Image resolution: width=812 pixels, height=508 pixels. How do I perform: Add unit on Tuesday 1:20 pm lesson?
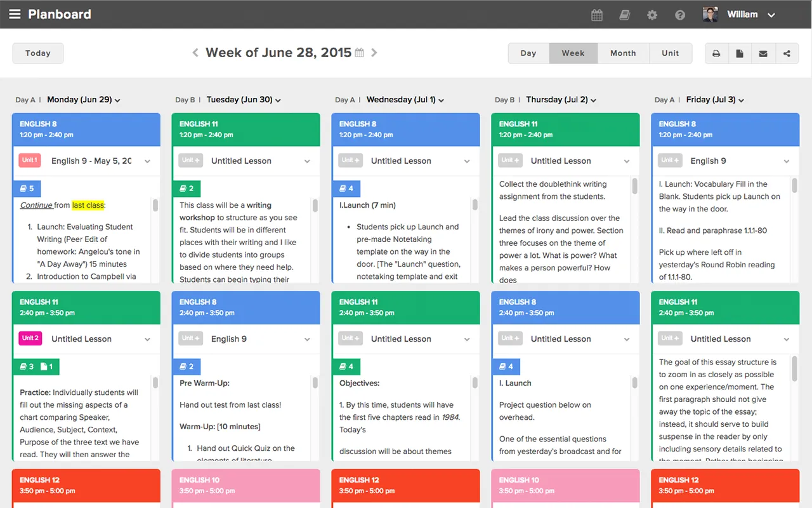point(190,160)
